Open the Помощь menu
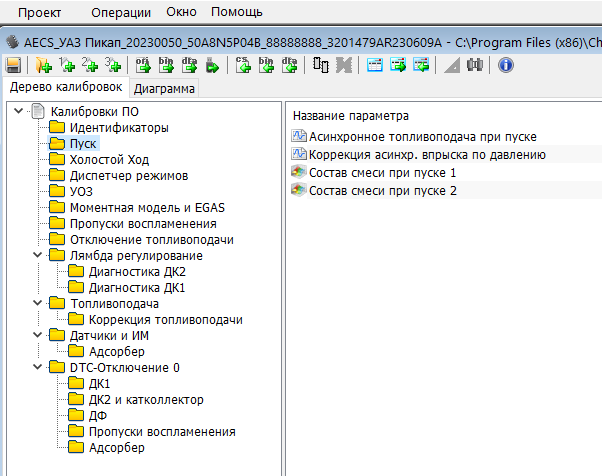The height and width of the screenshot is (476, 602). click(237, 12)
